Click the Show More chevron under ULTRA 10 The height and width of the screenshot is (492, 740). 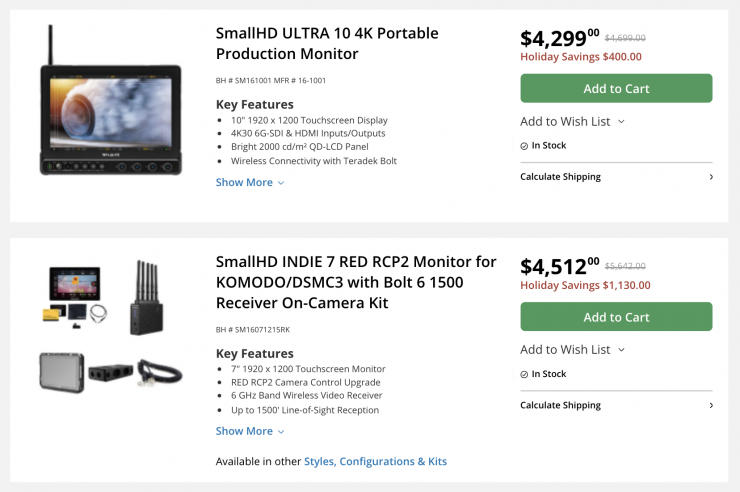click(x=281, y=183)
